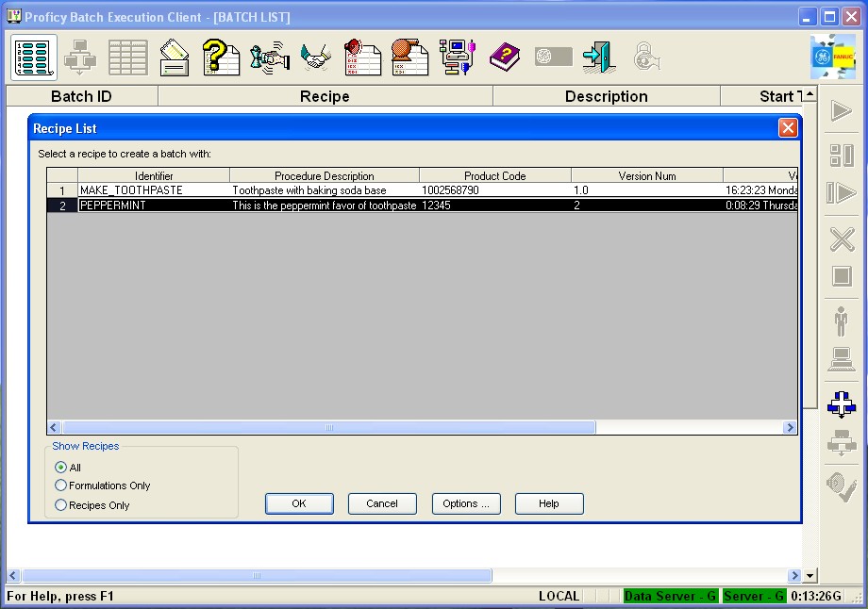Click the green Server - G status indicator
Screen dimensions: 868x609
click(x=754, y=597)
